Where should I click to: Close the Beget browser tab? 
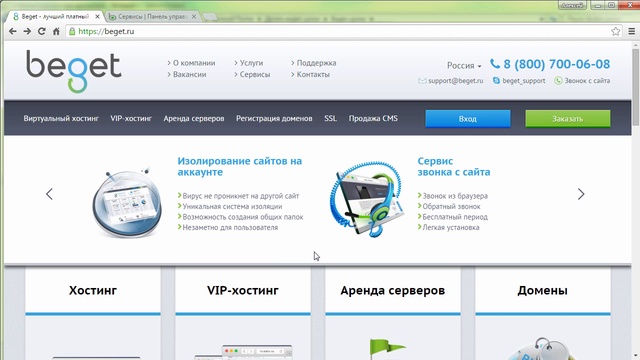(x=97, y=17)
